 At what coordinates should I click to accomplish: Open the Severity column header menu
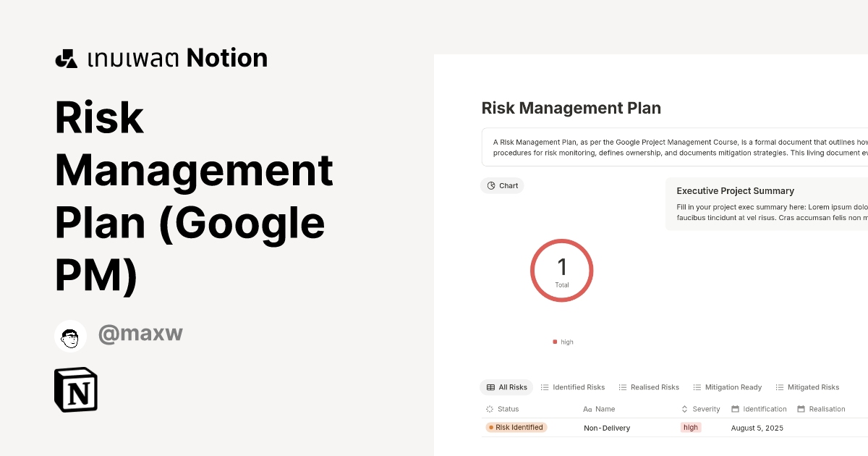705,409
